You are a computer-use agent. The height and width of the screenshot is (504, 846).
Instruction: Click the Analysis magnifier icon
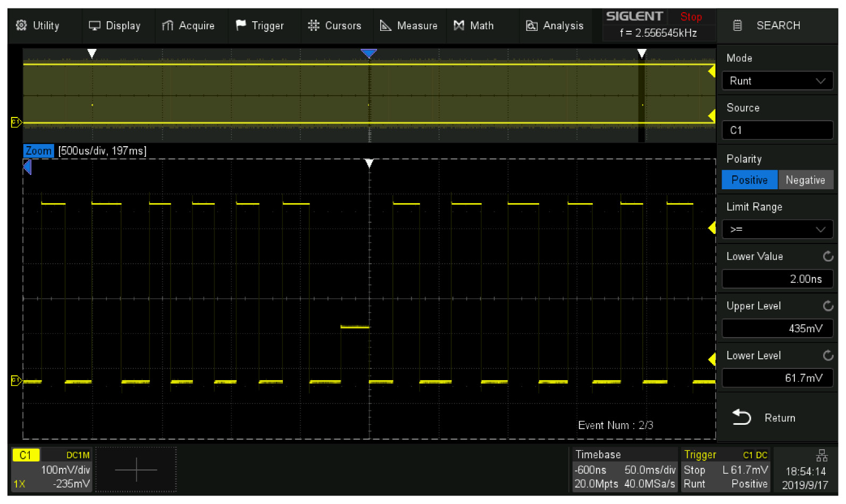click(x=532, y=26)
